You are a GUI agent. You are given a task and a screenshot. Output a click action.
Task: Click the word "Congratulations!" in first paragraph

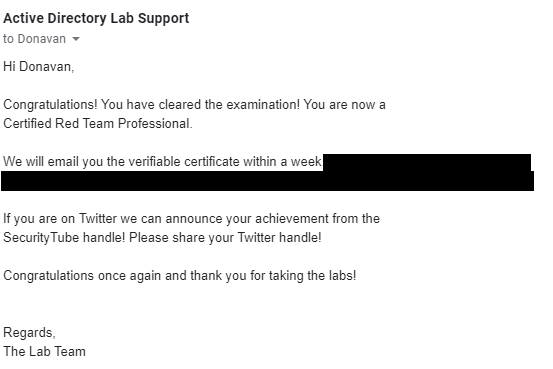(x=50, y=105)
